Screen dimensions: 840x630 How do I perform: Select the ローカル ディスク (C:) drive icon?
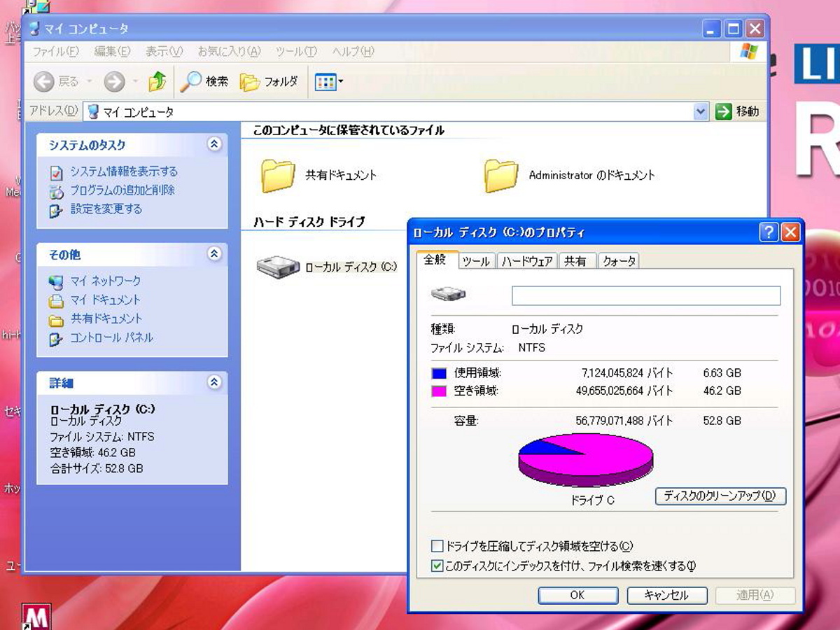279,267
